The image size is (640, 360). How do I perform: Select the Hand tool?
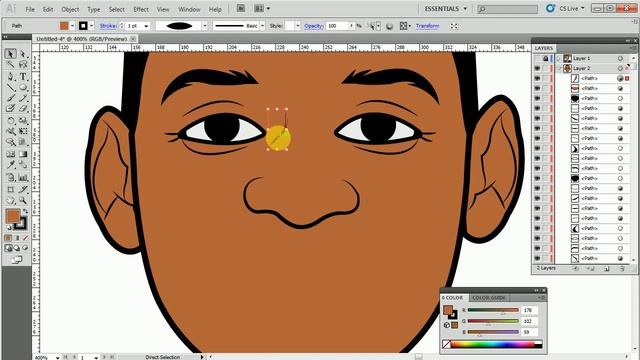(x=11, y=200)
